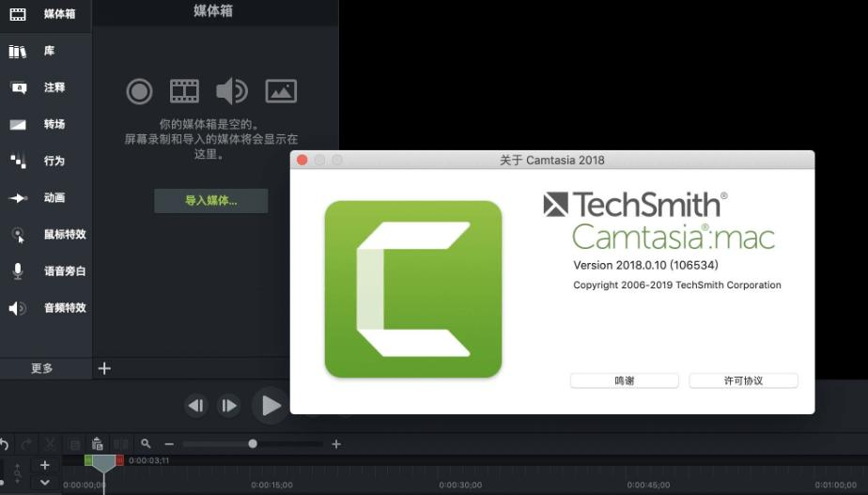Step back one frame in playback
This screenshot has width=868, height=495.
(196, 406)
